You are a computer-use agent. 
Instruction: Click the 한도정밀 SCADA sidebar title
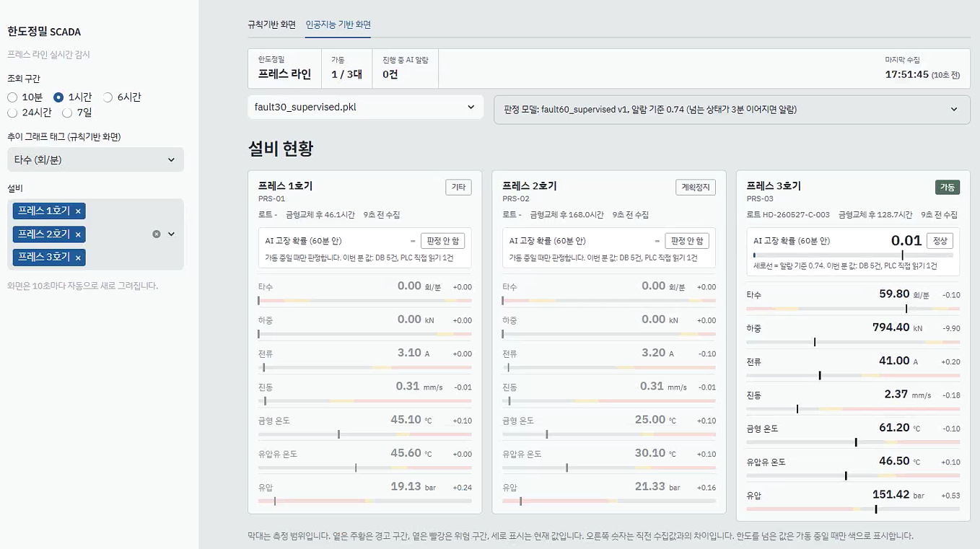tap(44, 32)
